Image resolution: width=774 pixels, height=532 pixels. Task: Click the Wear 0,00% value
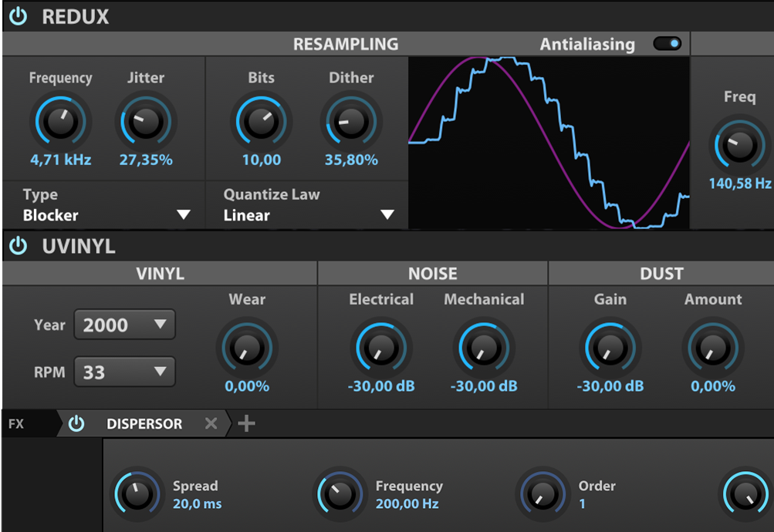[x=247, y=386]
